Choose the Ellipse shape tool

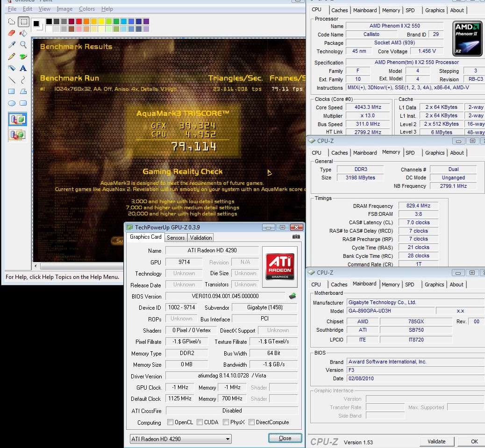(x=12, y=103)
